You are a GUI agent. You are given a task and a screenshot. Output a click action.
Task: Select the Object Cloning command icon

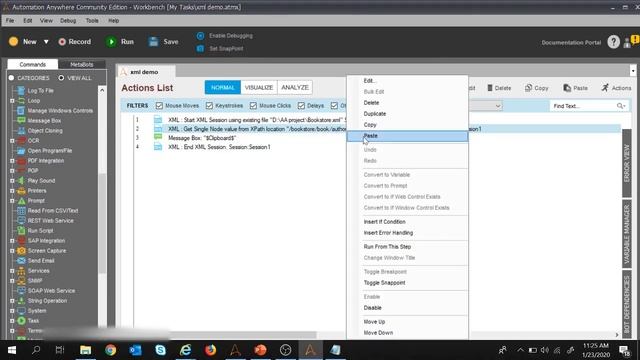pyautogui.click(x=21, y=131)
